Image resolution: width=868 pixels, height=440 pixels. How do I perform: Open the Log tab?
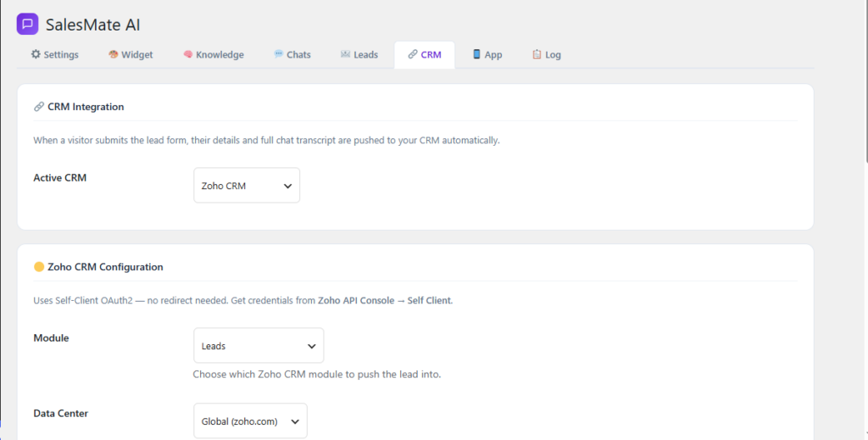tap(547, 55)
